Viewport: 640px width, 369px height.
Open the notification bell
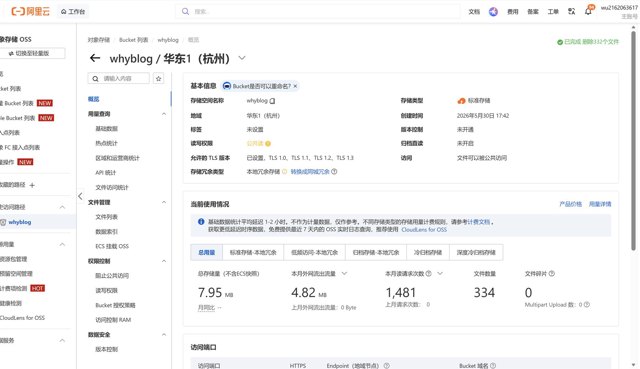[588, 11]
